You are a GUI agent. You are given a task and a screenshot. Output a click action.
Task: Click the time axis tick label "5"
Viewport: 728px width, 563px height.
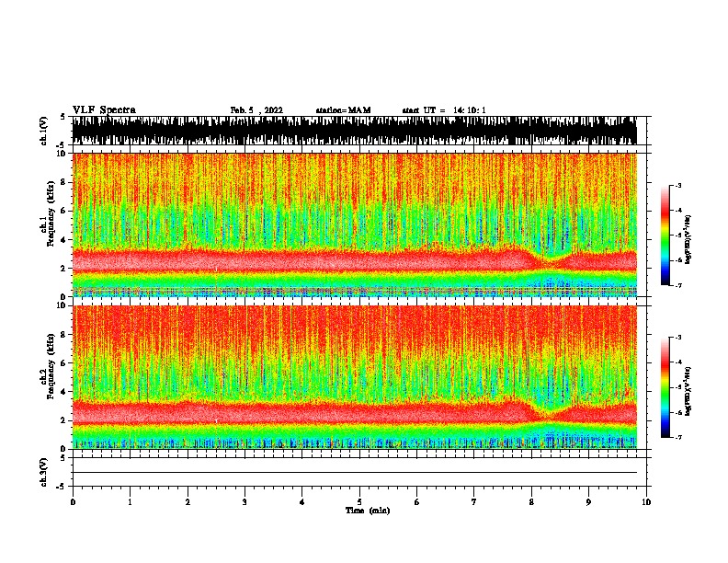359,502
